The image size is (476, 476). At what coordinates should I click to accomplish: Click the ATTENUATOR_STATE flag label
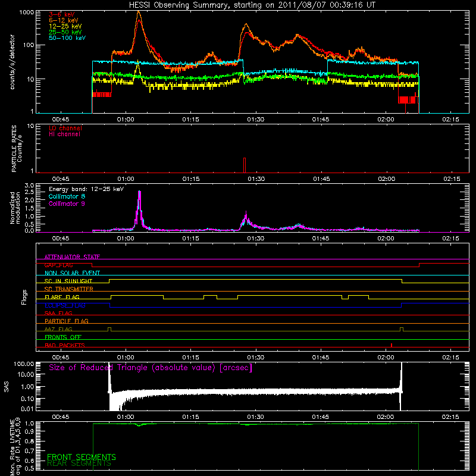click(x=72, y=257)
